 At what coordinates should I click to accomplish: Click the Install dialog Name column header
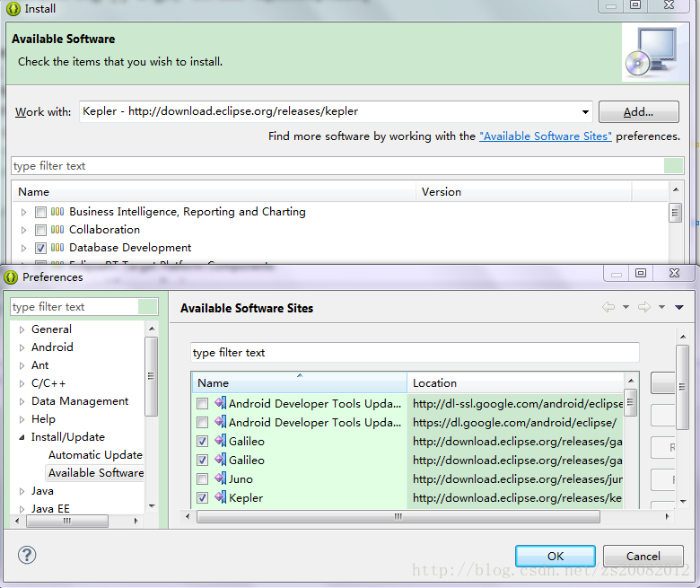214,191
